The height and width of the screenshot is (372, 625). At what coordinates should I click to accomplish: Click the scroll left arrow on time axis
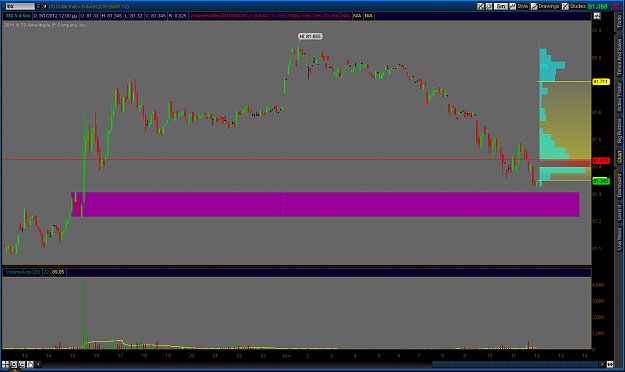point(39,364)
